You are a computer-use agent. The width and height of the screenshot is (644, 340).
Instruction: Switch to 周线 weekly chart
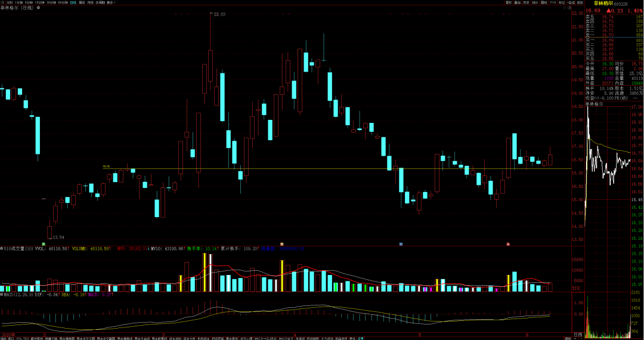(x=82, y=2)
